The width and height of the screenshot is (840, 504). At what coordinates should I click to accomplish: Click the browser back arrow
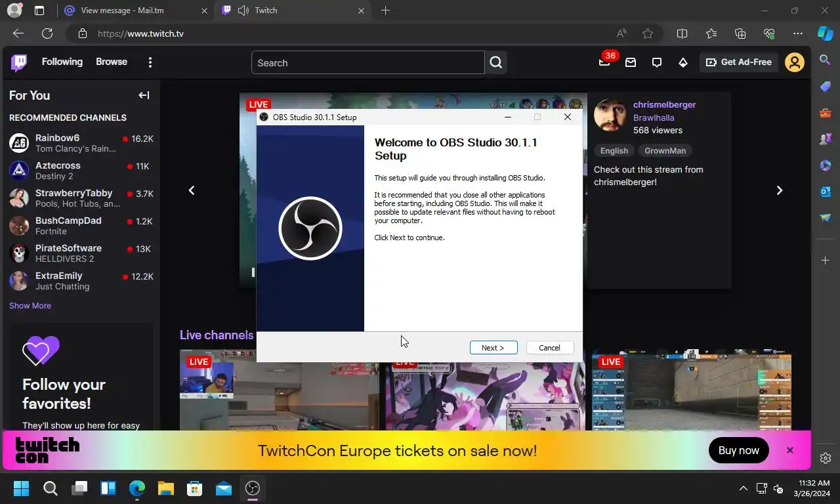tap(18, 33)
